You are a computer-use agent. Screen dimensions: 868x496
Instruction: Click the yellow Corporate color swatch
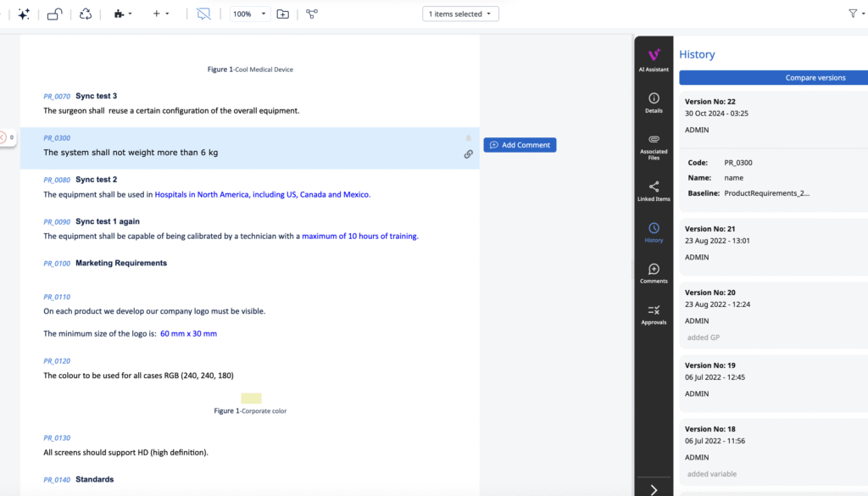click(x=251, y=398)
